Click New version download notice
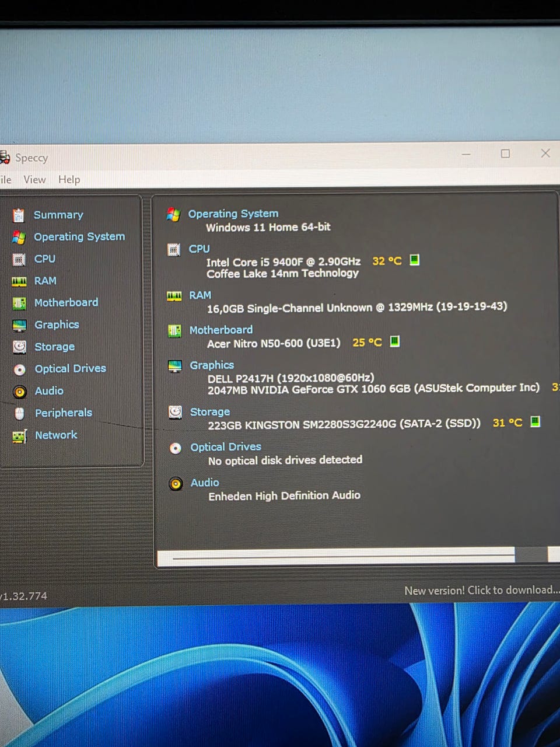The height and width of the screenshot is (747, 560). [x=481, y=591]
